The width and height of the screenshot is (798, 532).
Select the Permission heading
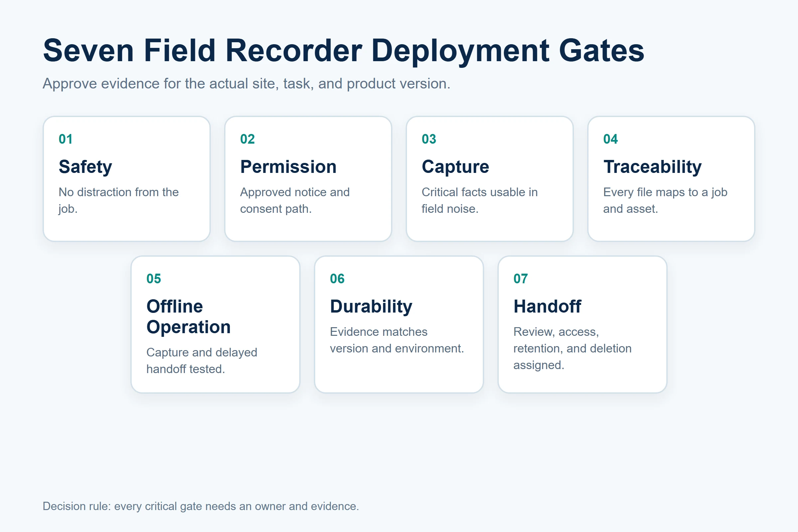[288, 167]
